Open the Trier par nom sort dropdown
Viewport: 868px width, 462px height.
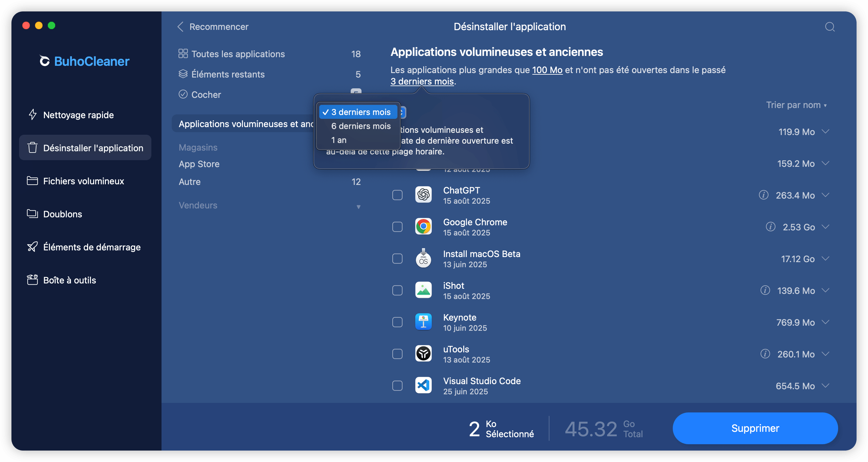coord(796,105)
